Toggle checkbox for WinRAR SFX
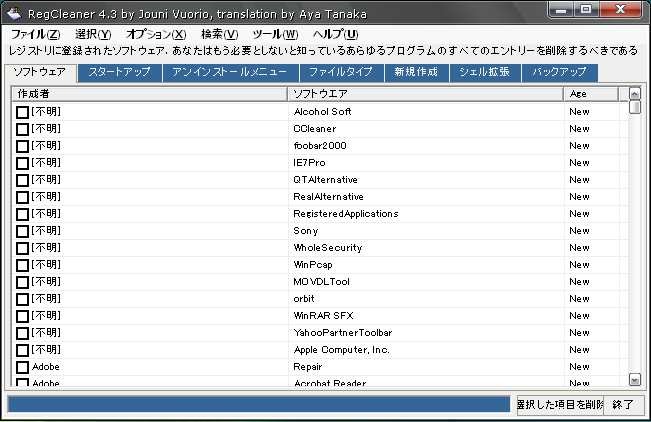 click(x=22, y=316)
